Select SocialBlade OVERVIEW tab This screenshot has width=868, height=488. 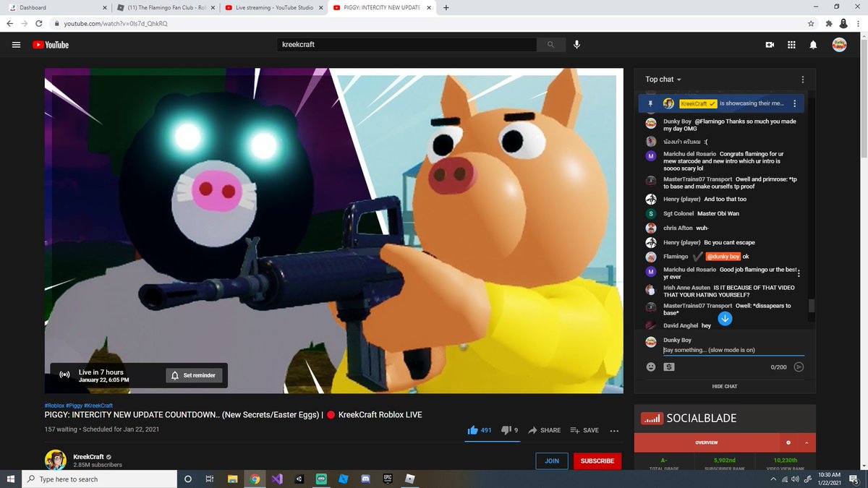pos(707,442)
